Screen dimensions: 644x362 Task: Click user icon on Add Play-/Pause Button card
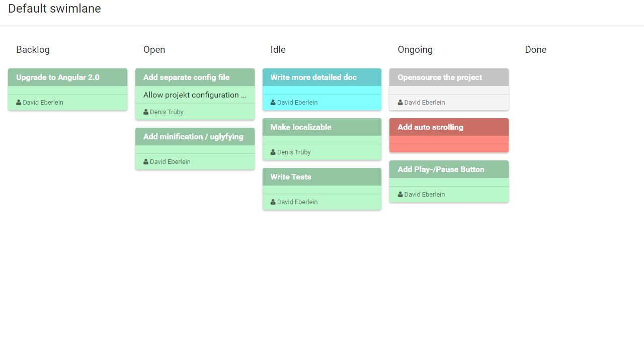click(400, 195)
